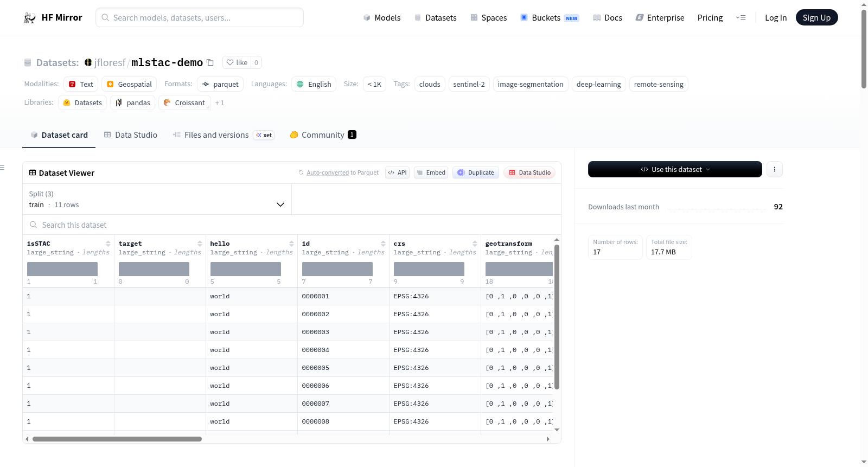The width and height of the screenshot is (868, 467).
Task: Open the Dataset card tab
Action: click(x=59, y=135)
